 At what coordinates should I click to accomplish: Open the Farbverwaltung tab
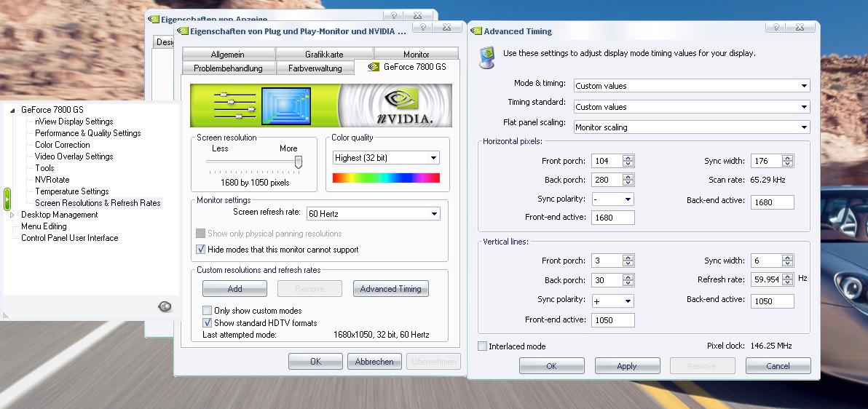click(315, 68)
